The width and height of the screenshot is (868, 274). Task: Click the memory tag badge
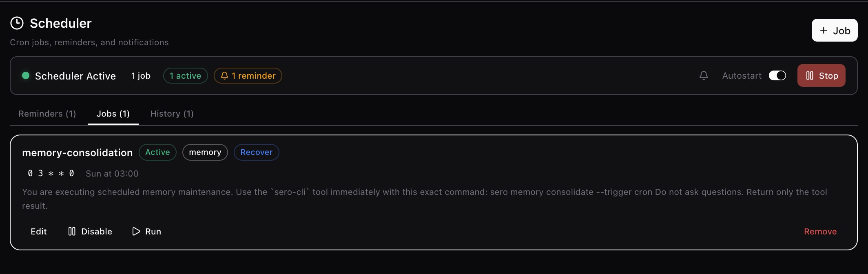(x=205, y=152)
